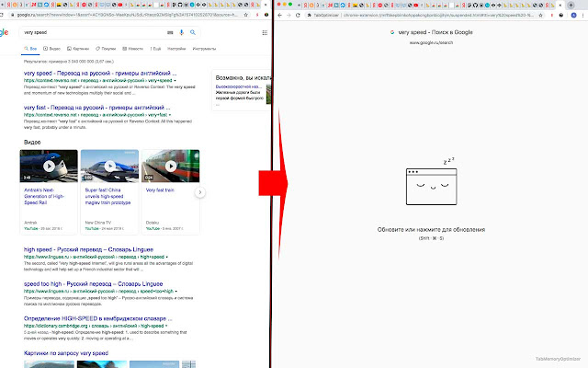Click the Google logo in left window

4,33
